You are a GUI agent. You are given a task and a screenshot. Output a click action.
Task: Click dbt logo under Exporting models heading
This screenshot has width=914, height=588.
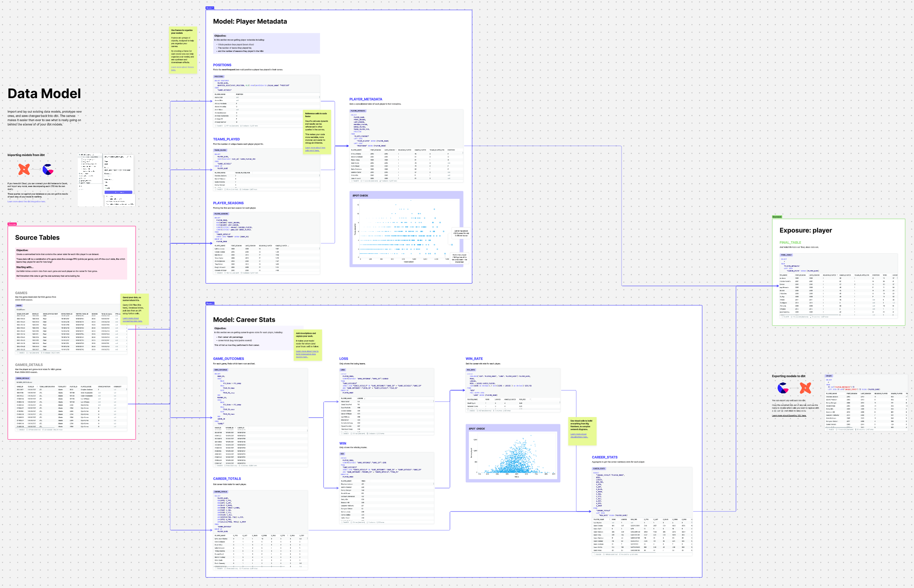(805, 388)
